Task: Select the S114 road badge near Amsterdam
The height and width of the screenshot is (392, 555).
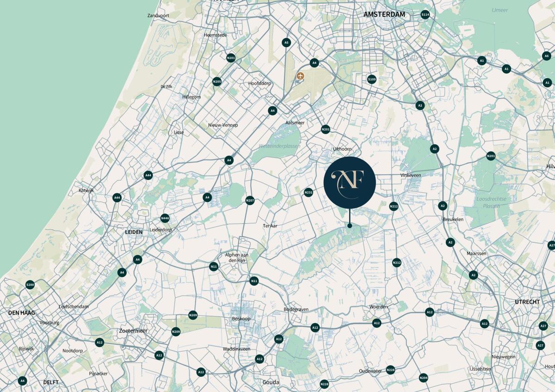Action: click(425, 15)
